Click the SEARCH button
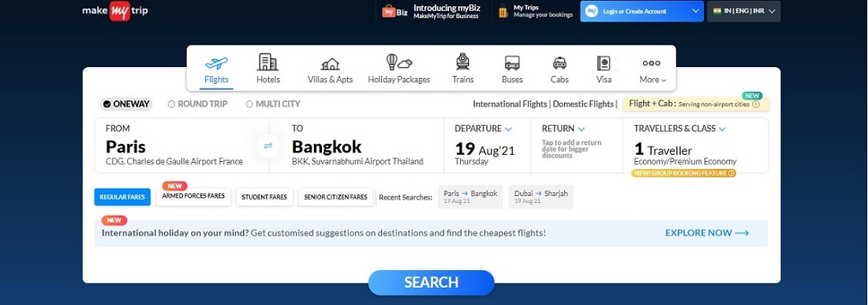The height and width of the screenshot is (305, 868). coord(431,282)
